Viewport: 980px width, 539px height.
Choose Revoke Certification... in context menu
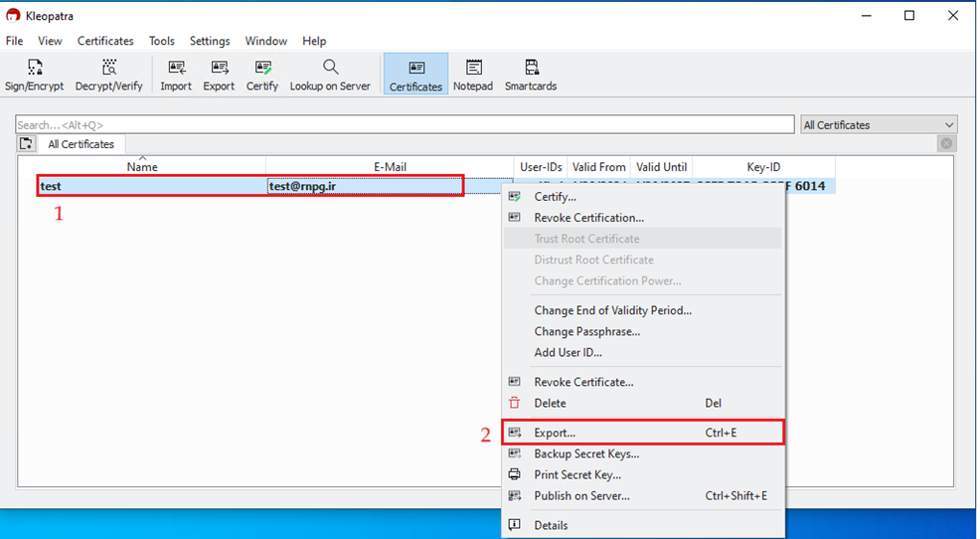pyautogui.click(x=642, y=218)
